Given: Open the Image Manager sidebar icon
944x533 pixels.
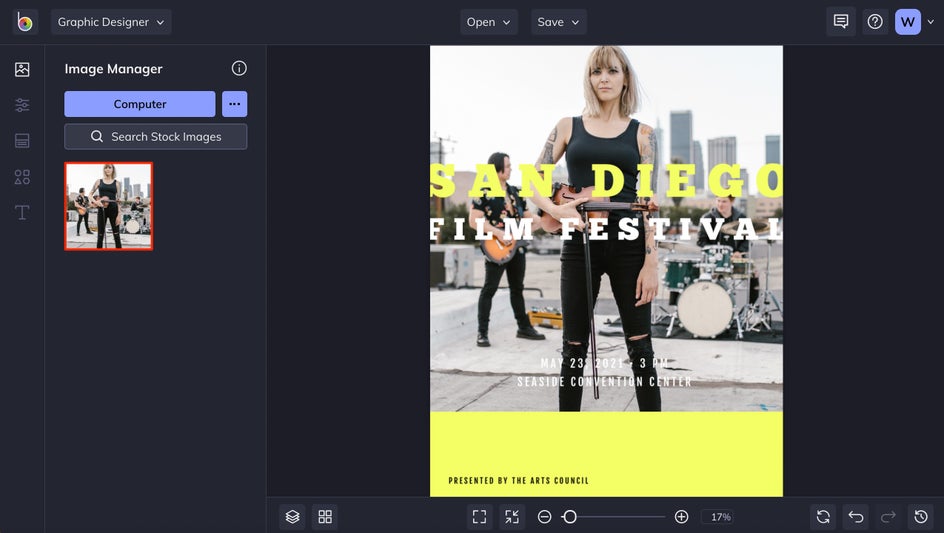Looking at the screenshot, I should (x=22, y=69).
